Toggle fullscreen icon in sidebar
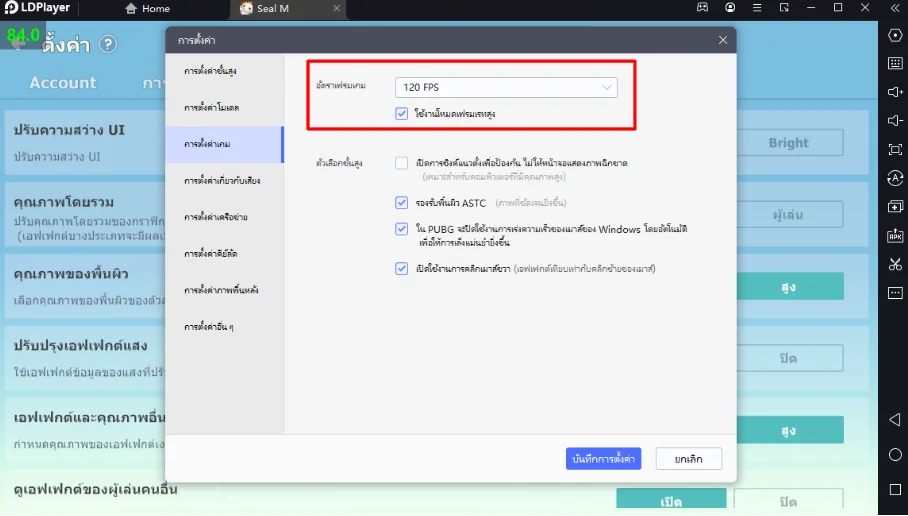Viewport: 908px width, 516px height. (895, 149)
